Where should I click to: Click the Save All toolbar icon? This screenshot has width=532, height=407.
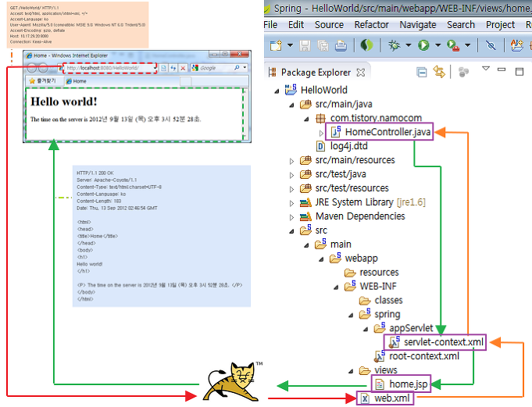[323, 45]
